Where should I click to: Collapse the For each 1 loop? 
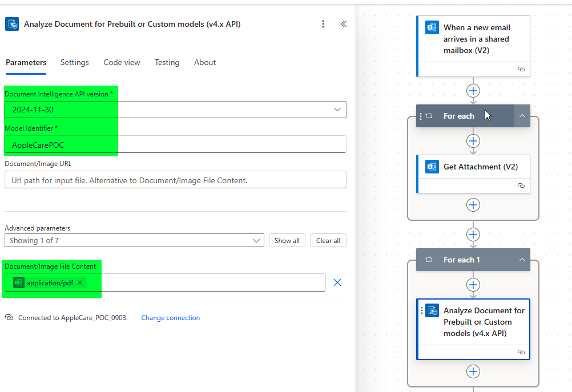click(522, 260)
